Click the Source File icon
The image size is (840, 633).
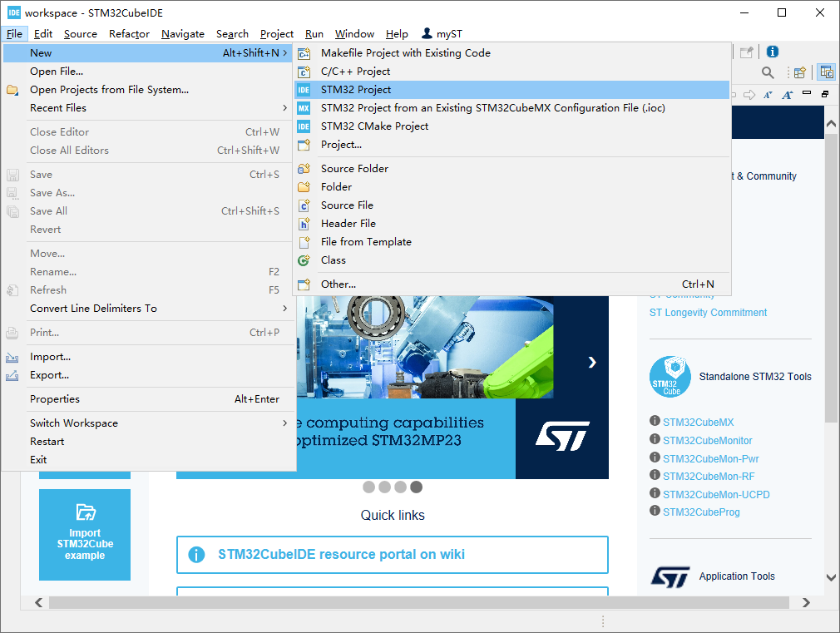tap(304, 205)
